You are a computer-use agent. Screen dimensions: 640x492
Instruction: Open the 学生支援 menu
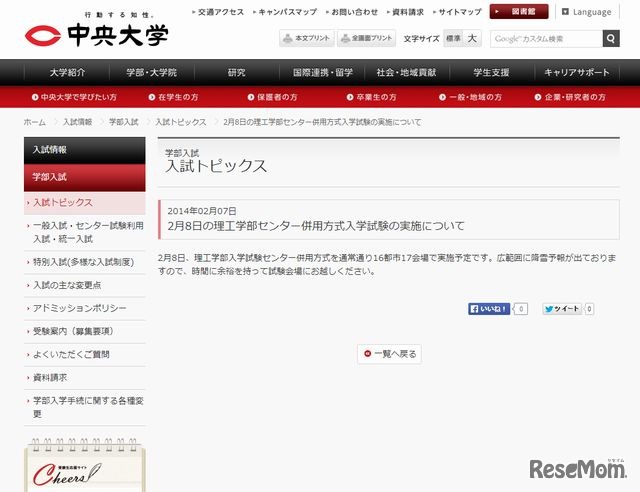(x=491, y=73)
